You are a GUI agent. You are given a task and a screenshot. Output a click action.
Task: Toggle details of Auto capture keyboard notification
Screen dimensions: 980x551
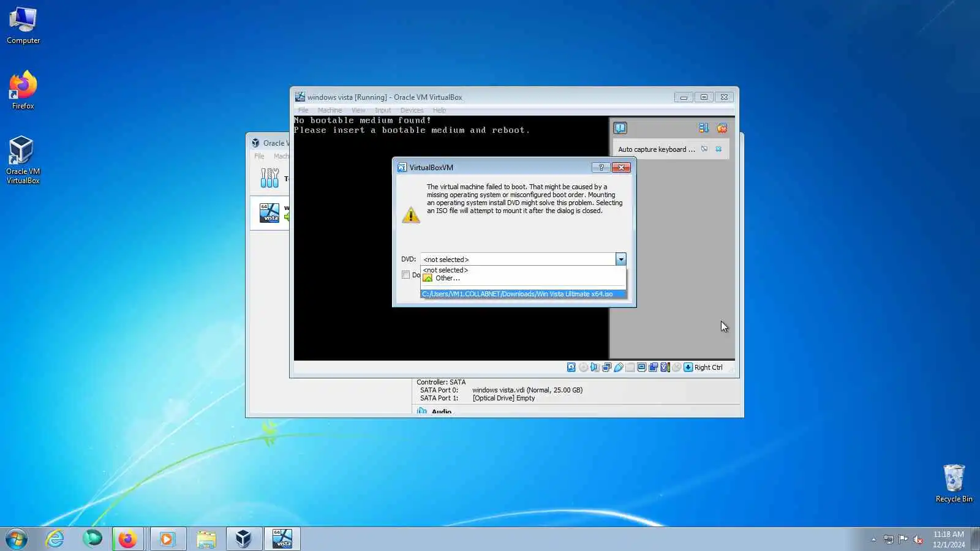(x=704, y=149)
